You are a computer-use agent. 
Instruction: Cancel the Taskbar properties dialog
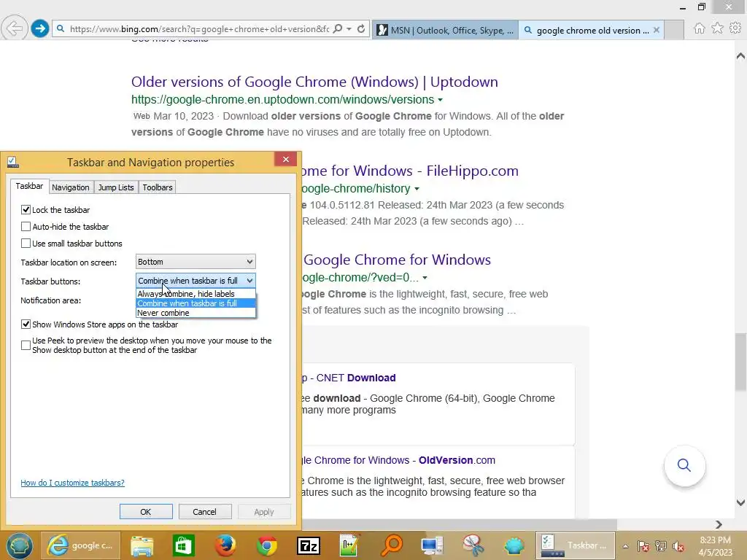coord(205,512)
